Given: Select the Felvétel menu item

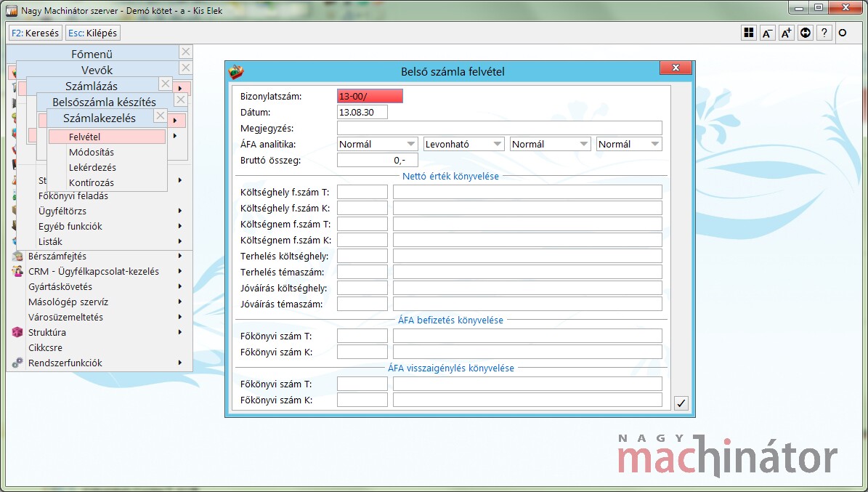Looking at the screenshot, I should (108, 137).
